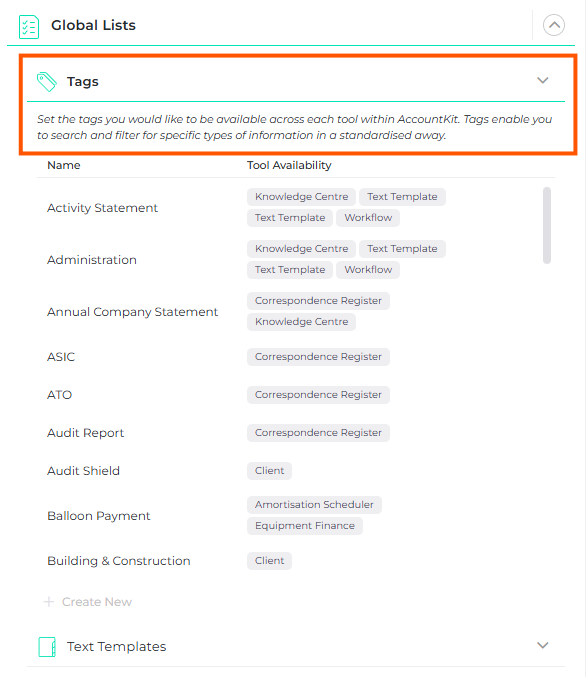Image resolution: width=586 pixels, height=677 pixels.
Task: Click the Tags list vertical scrollbar
Action: tap(547, 225)
